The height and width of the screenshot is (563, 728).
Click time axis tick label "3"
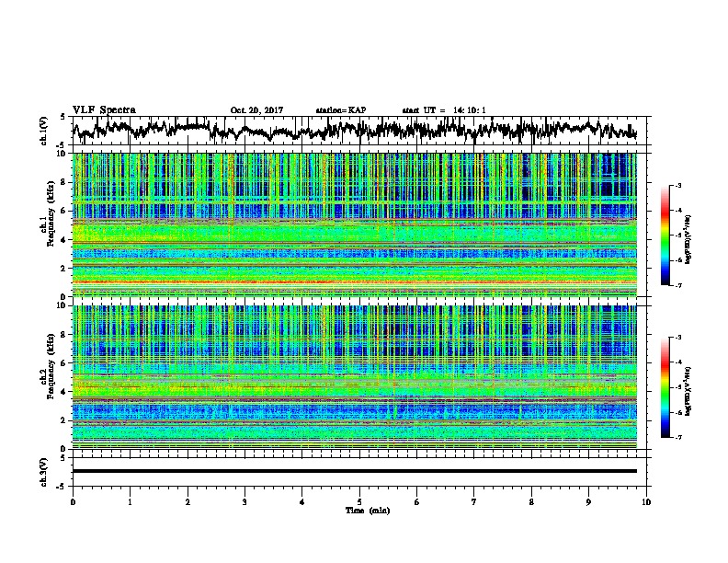(x=245, y=502)
